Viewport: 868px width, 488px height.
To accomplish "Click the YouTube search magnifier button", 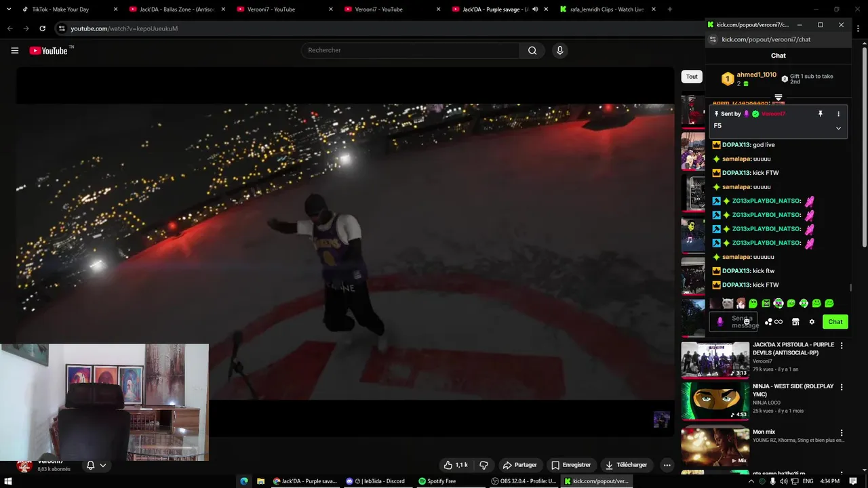I will point(532,50).
